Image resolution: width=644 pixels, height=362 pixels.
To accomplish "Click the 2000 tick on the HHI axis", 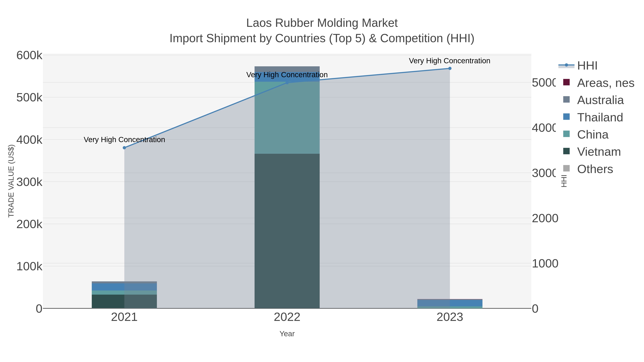I will pyautogui.click(x=545, y=218).
